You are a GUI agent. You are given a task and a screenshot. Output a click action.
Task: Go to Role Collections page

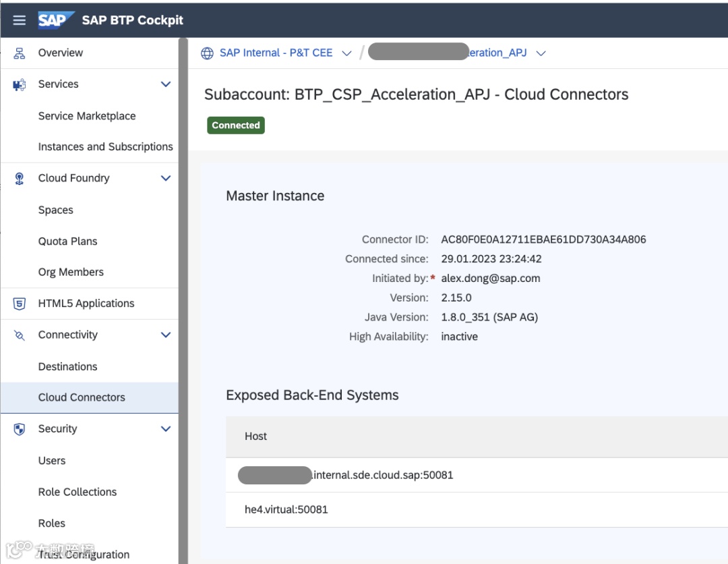(78, 492)
